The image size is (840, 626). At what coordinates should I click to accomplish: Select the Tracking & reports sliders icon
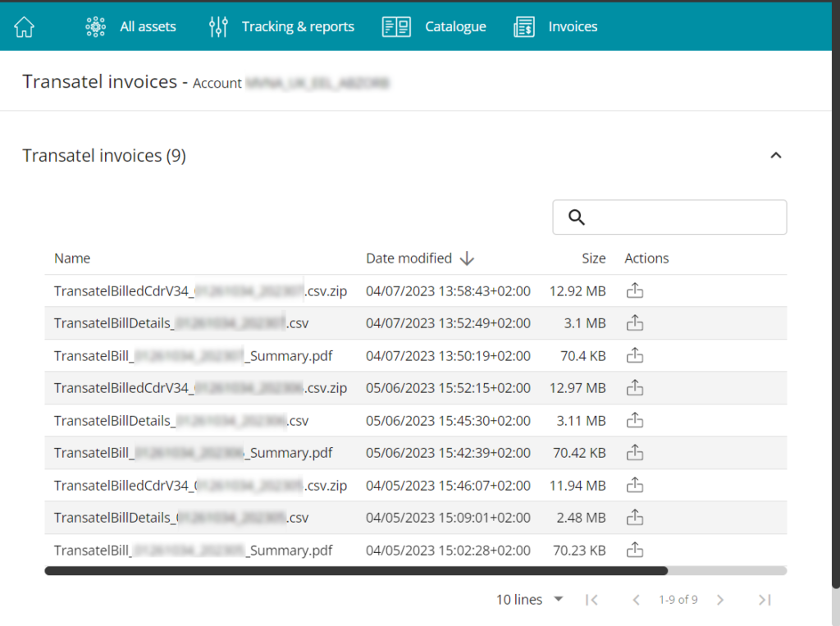(x=217, y=25)
